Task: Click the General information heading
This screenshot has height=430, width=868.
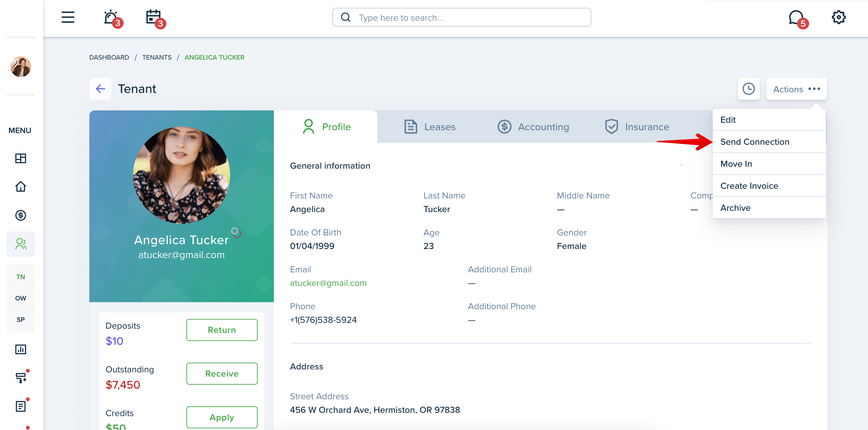Action: [330, 165]
